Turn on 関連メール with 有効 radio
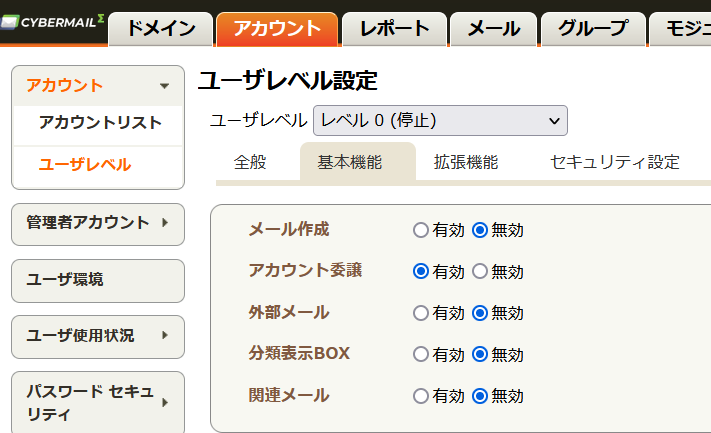The width and height of the screenshot is (711, 433). 421,396
